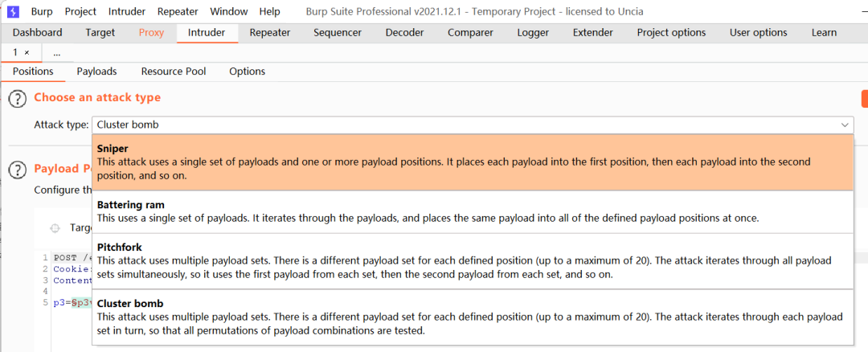This screenshot has width=868, height=352.
Task: Click the Choose an attack type heading
Action: pos(97,97)
